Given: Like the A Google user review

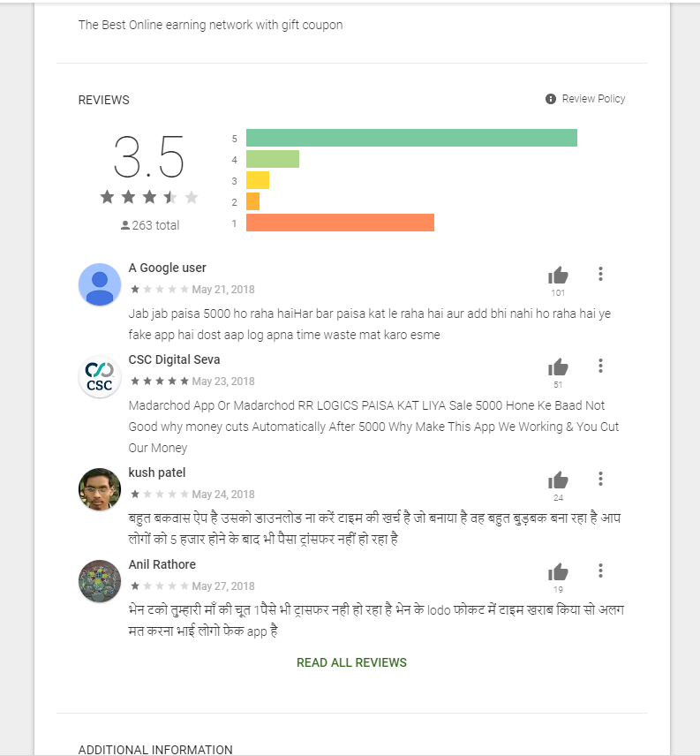Looking at the screenshot, I should [558, 276].
